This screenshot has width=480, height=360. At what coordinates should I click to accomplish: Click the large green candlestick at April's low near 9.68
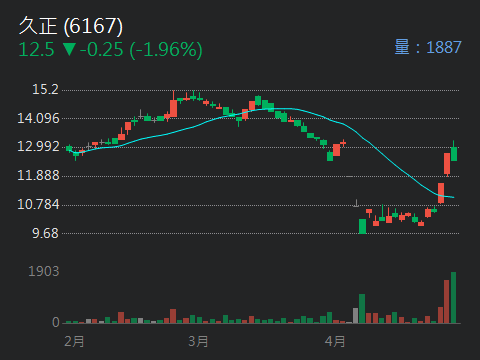coord(362,226)
